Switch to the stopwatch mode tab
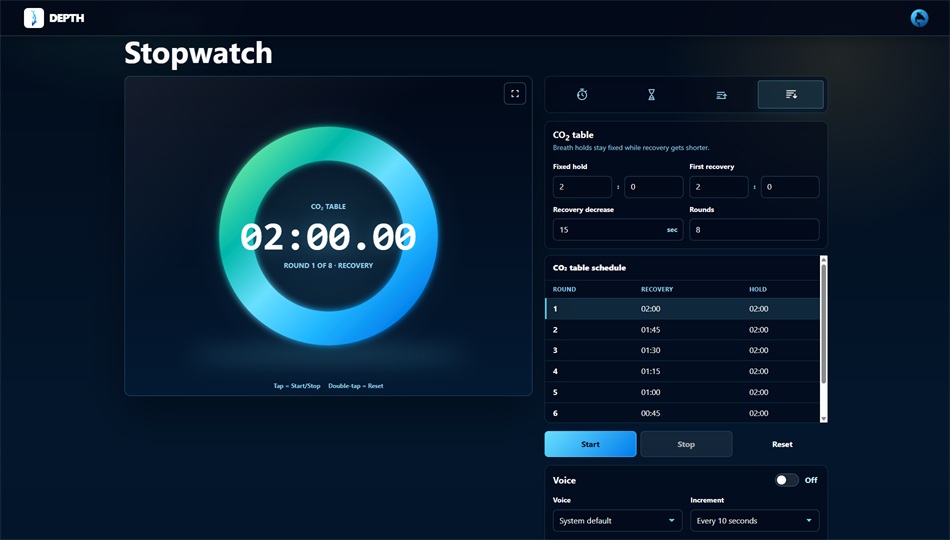The image size is (950, 540). coord(582,95)
